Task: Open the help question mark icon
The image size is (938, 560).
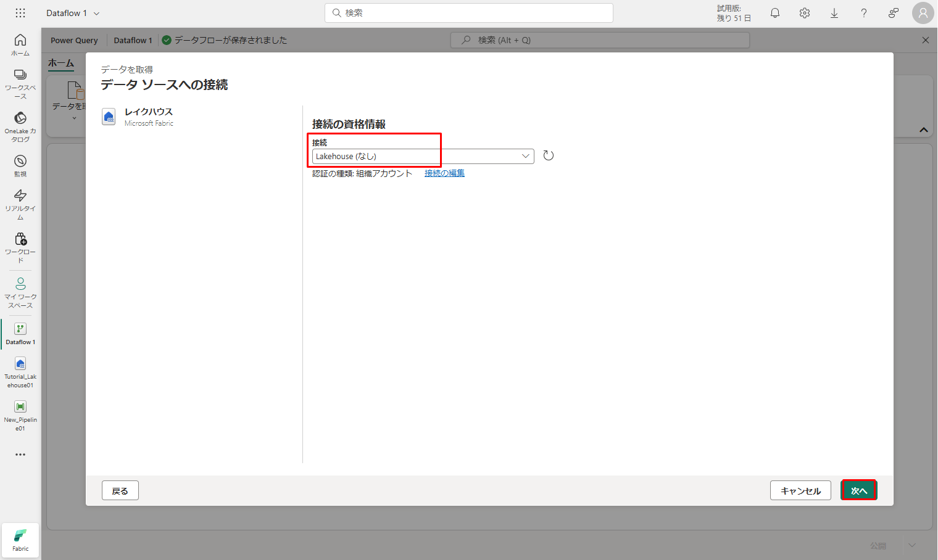Action: pos(864,13)
